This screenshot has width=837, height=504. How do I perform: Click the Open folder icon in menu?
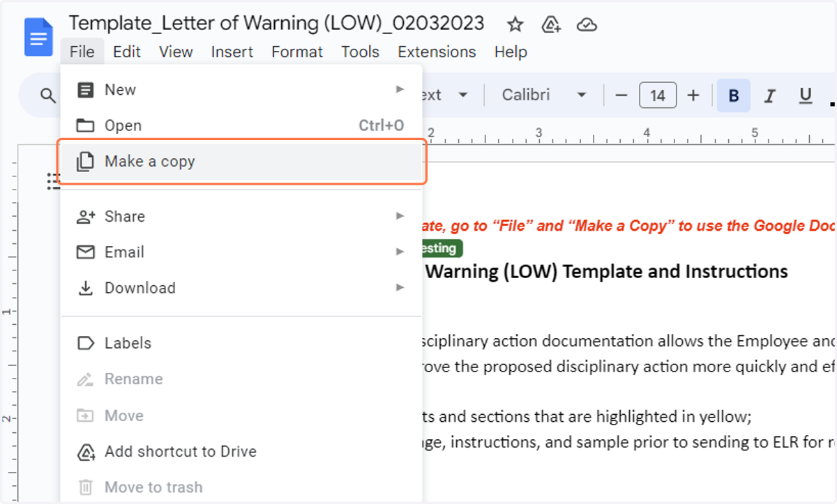click(85, 125)
